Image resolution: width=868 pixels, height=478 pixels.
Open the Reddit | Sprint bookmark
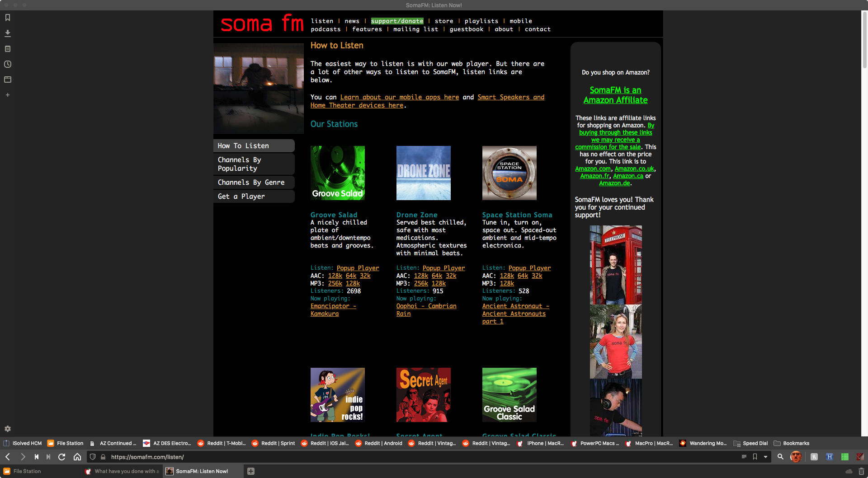(273, 443)
